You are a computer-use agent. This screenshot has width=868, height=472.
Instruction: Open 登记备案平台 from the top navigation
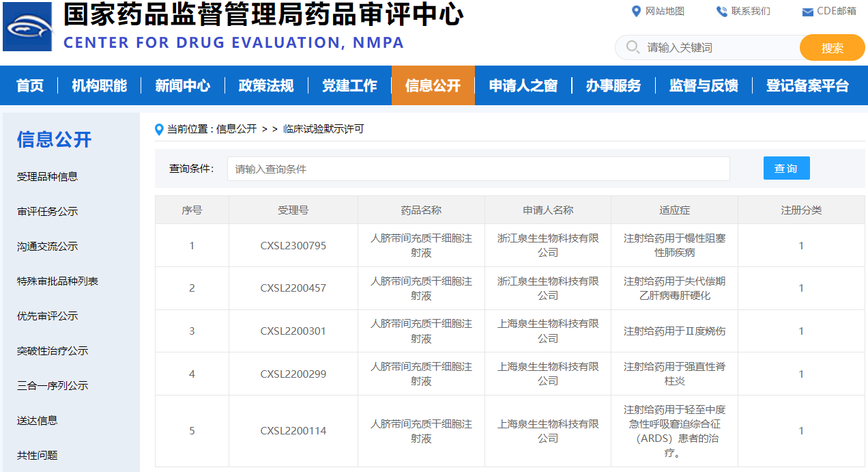point(807,85)
